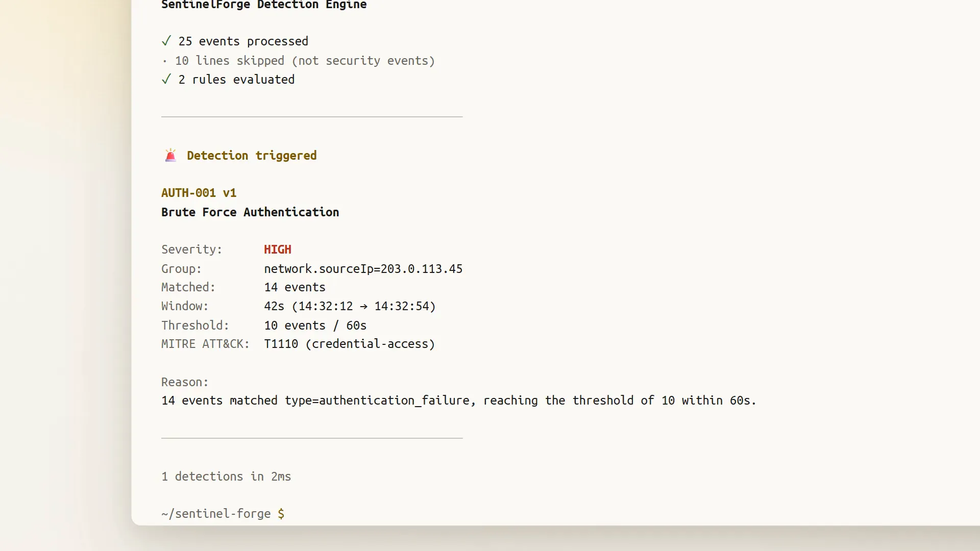Click the SentinelForge Detection Engine header
This screenshot has width=980, height=551.
(x=264, y=5)
